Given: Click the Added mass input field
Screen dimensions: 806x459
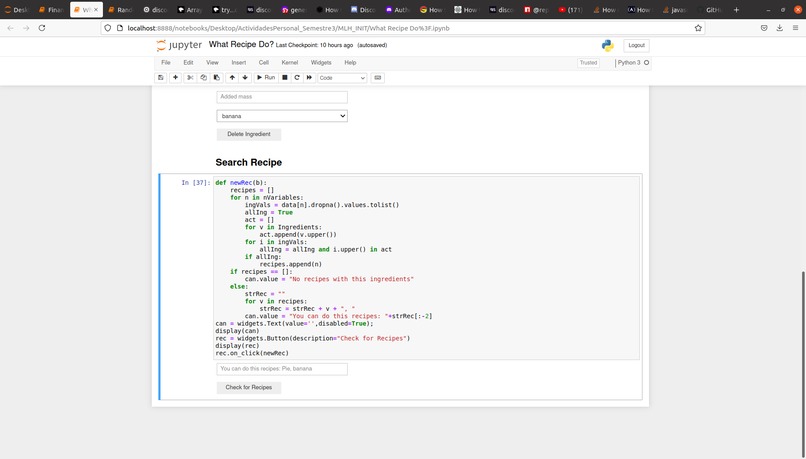Looking at the screenshot, I should point(282,97).
